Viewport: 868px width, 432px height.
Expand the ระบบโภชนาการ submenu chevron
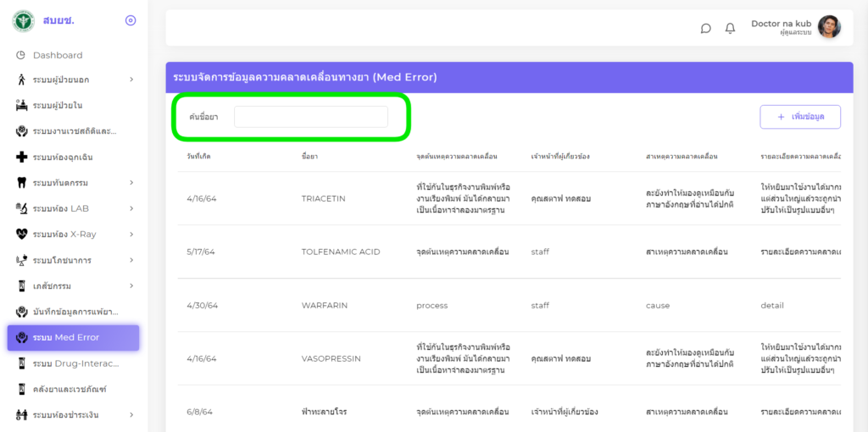131,260
